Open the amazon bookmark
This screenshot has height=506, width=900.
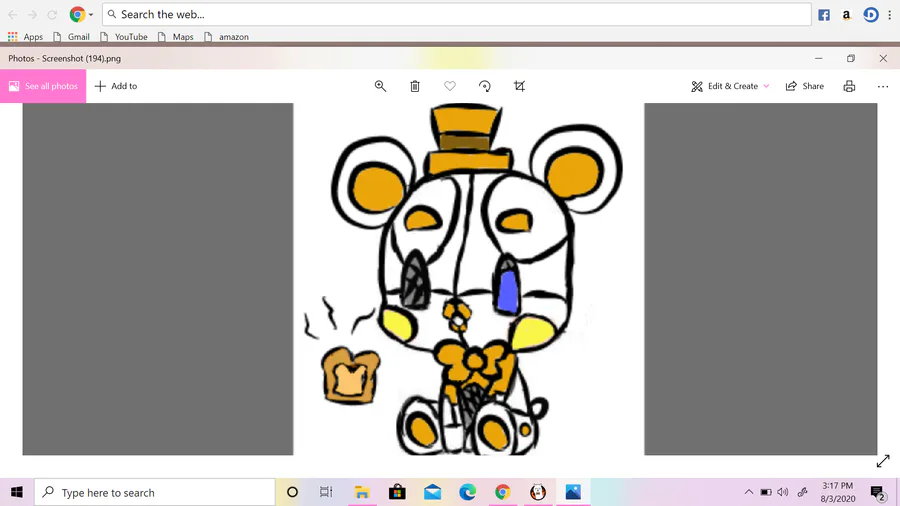[226, 37]
